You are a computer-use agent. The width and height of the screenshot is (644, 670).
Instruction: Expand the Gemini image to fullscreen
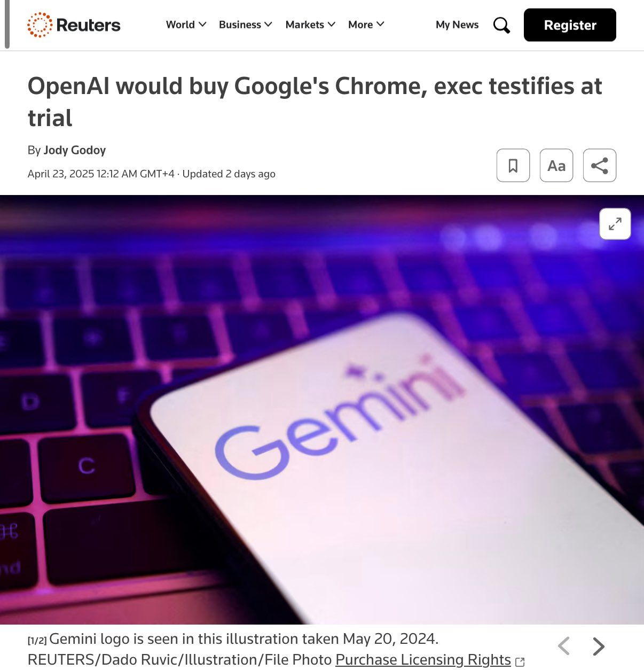(x=615, y=224)
